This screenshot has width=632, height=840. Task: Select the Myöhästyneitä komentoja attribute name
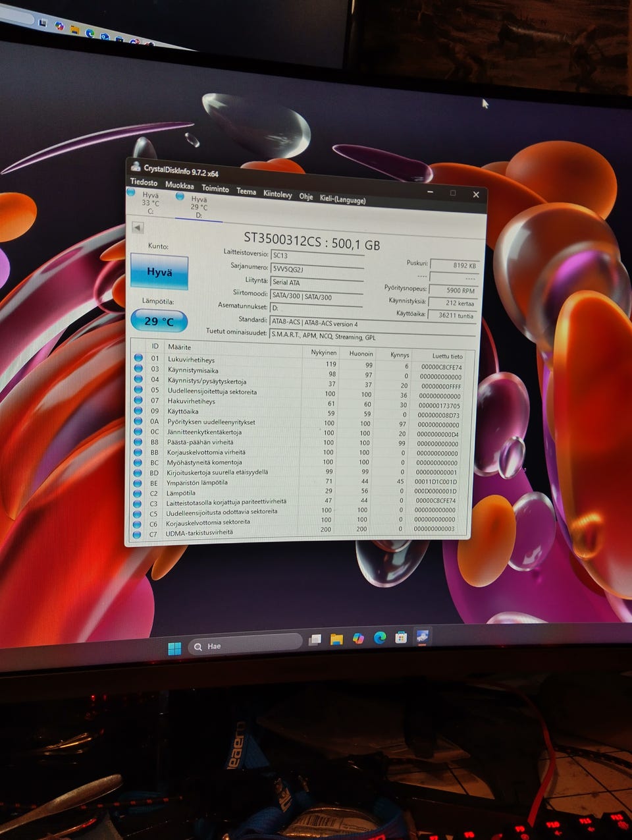tap(204, 462)
